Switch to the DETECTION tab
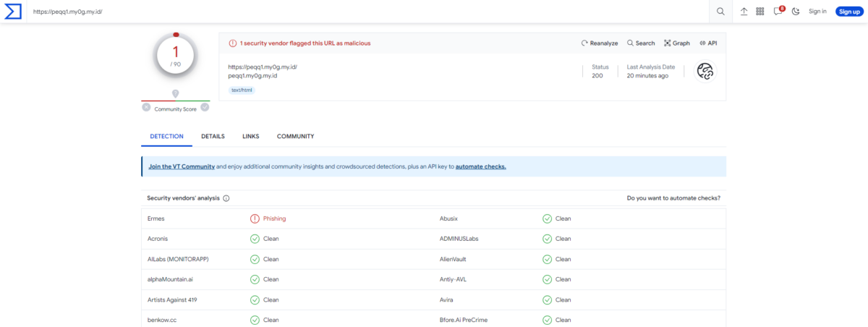868x327 pixels. click(x=166, y=136)
